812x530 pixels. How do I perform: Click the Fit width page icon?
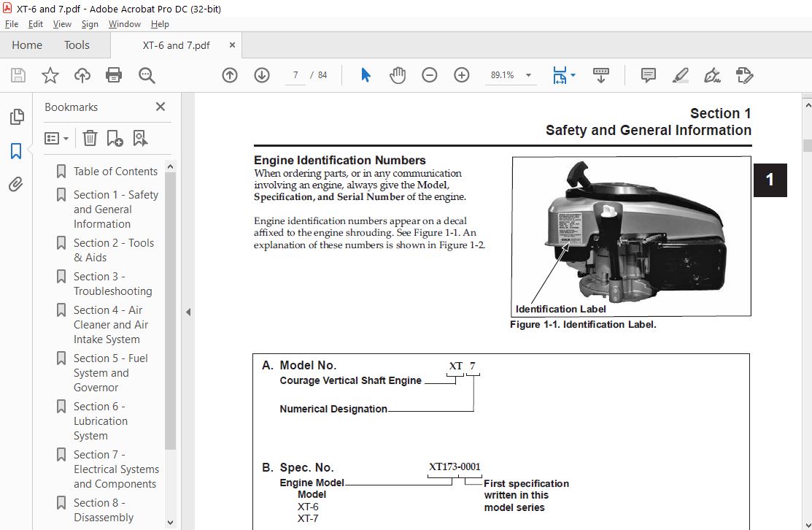[x=560, y=75]
